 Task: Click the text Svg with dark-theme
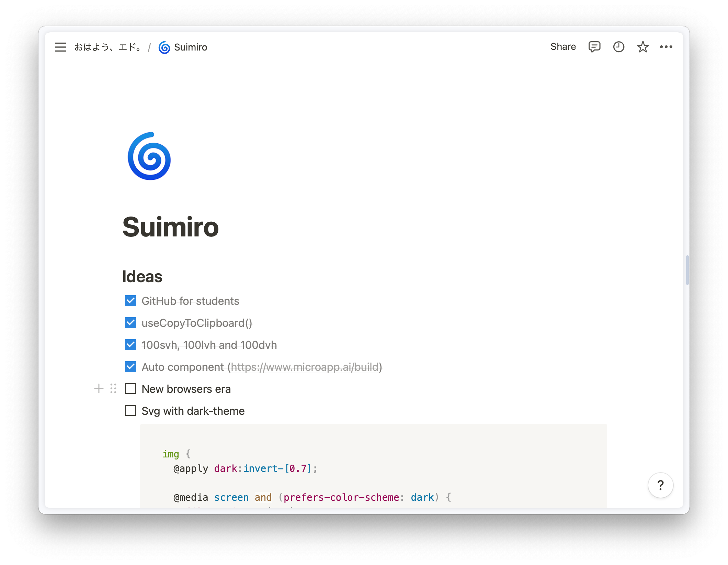pyautogui.click(x=193, y=411)
